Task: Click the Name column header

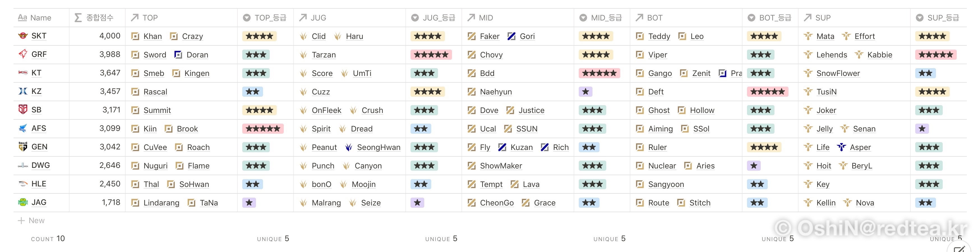Action: point(40,18)
